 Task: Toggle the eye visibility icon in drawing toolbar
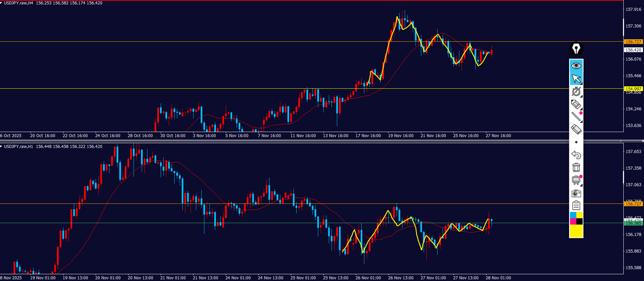[576, 66]
